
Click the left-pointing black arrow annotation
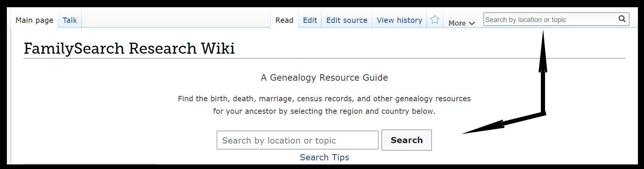(x=503, y=123)
